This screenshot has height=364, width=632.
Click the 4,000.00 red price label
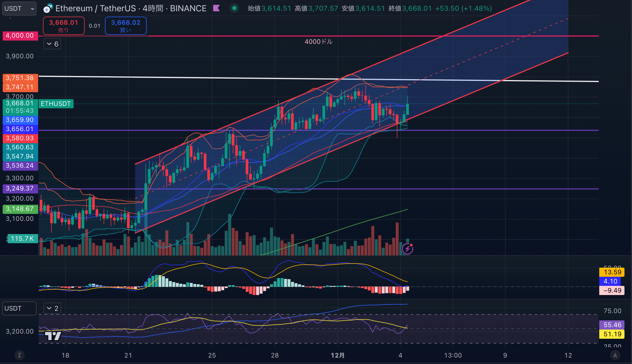click(20, 35)
